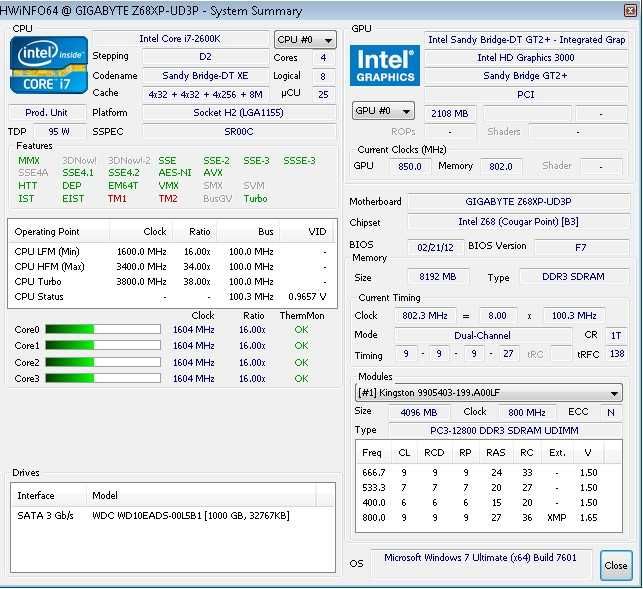Select the WDC WD10EADS-00L5B1 drive row
Image resolution: width=643 pixels, height=589 pixels.
click(x=173, y=516)
